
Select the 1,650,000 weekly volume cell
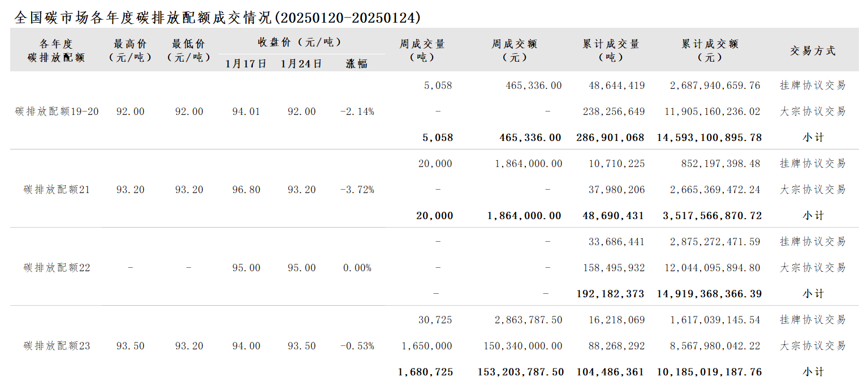[x=426, y=346]
